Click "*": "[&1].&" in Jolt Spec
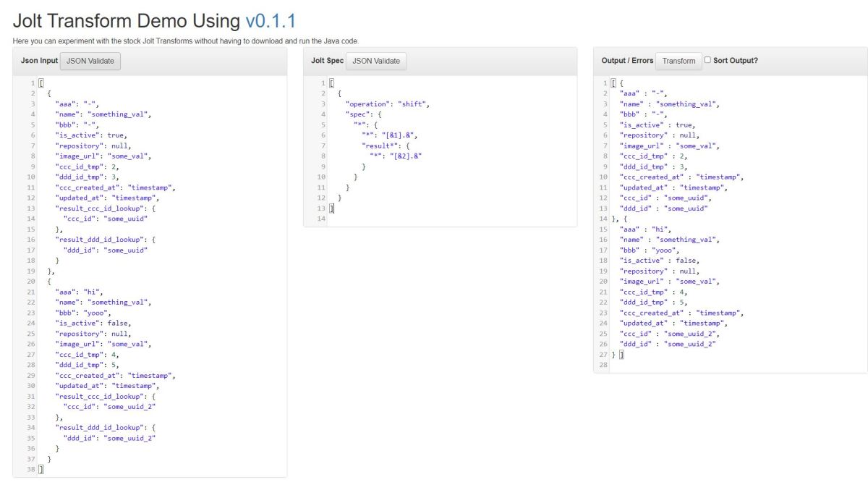This screenshot has width=868, height=485. tap(390, 135)
